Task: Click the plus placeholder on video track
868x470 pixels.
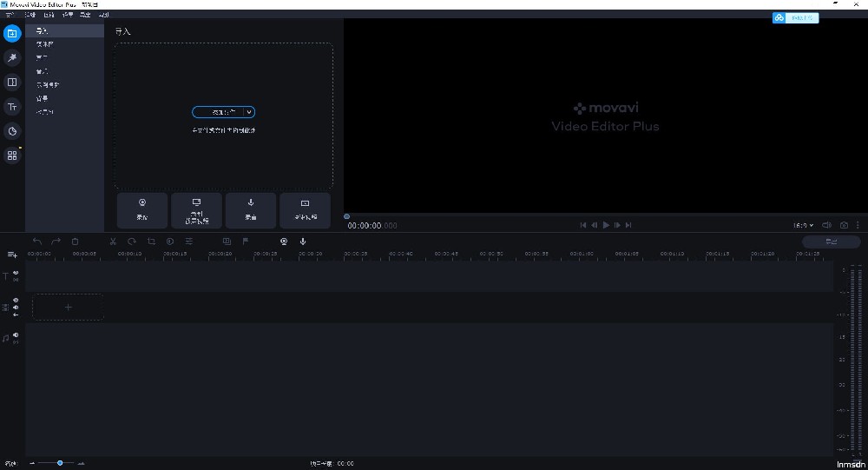Action: point(68,307)
